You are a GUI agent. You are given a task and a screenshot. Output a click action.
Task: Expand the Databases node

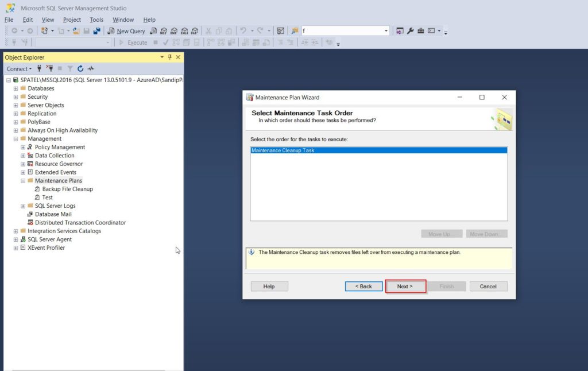(16, 88)
